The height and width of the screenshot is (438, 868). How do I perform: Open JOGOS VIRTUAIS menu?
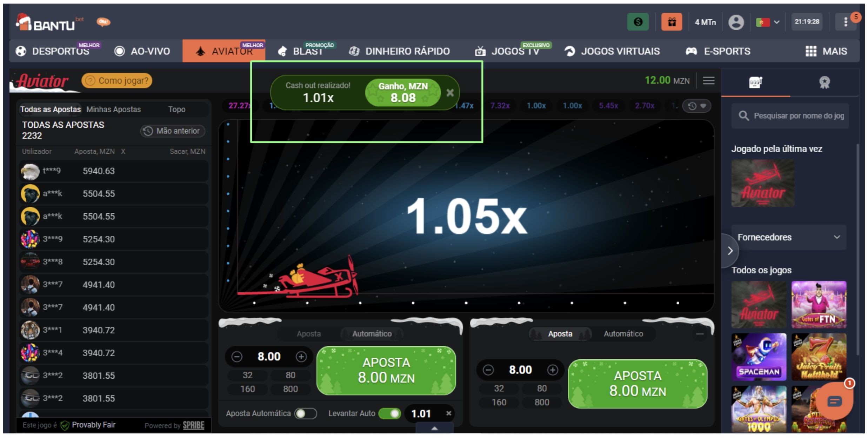point(612,51)
